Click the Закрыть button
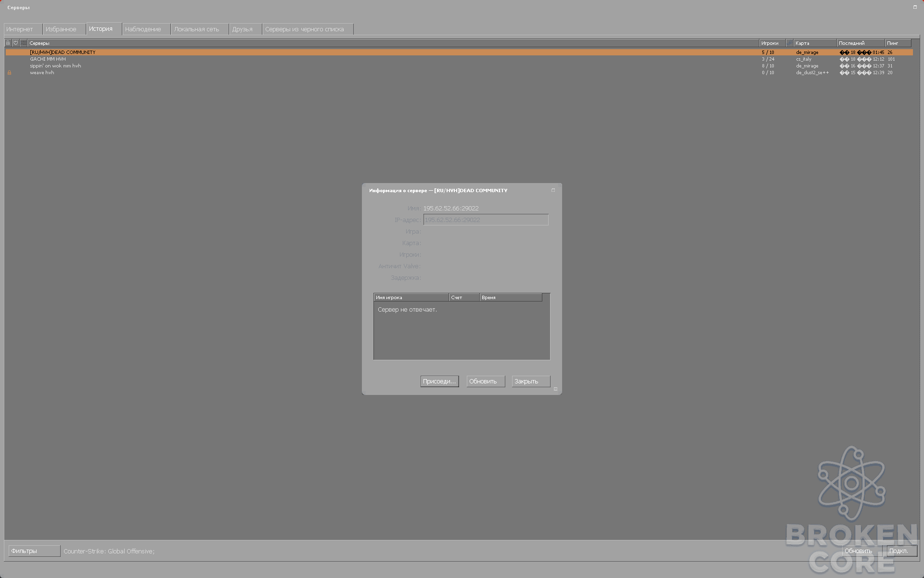The width and height of the screenshot is (924, 578). (x=531, y=381)
